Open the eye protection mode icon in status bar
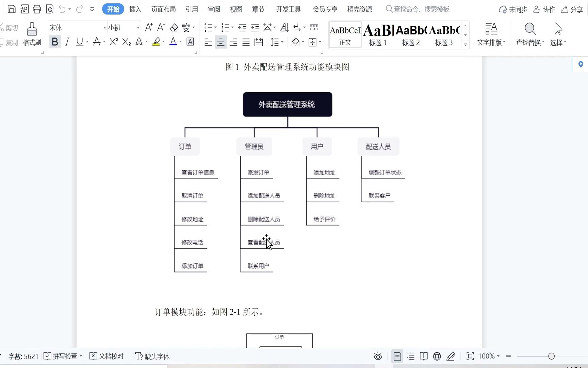Image resolution: width=588 pixels, height=368 pixels. point(378,356)
